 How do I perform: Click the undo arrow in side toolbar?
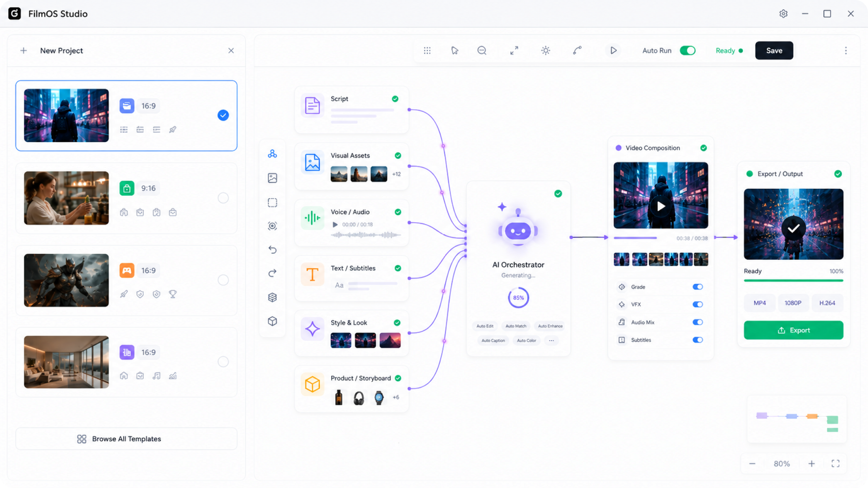click(x=273, y=250)
